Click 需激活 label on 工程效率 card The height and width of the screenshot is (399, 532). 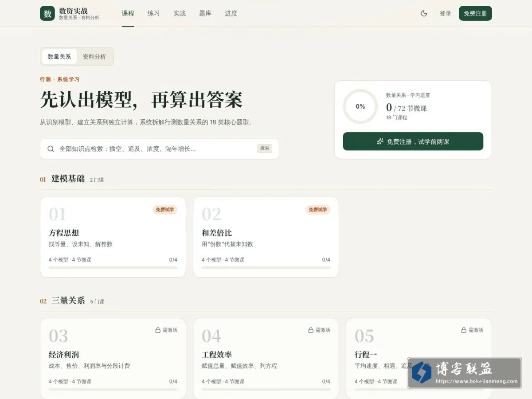tap(323, 330)
